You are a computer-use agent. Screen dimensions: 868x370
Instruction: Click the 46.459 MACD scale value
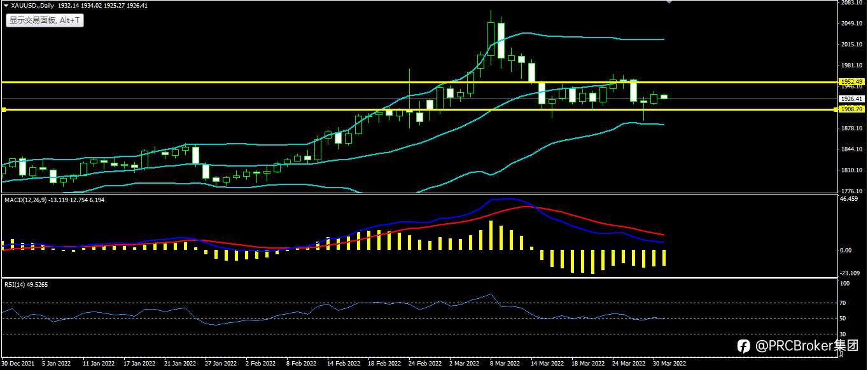[850, 199]
